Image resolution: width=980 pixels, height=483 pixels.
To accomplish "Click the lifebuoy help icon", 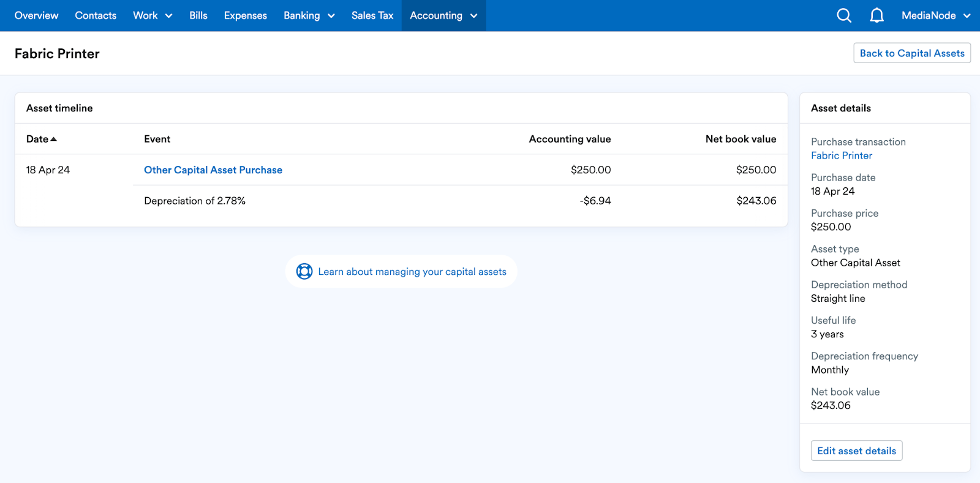I will point(304,271).
